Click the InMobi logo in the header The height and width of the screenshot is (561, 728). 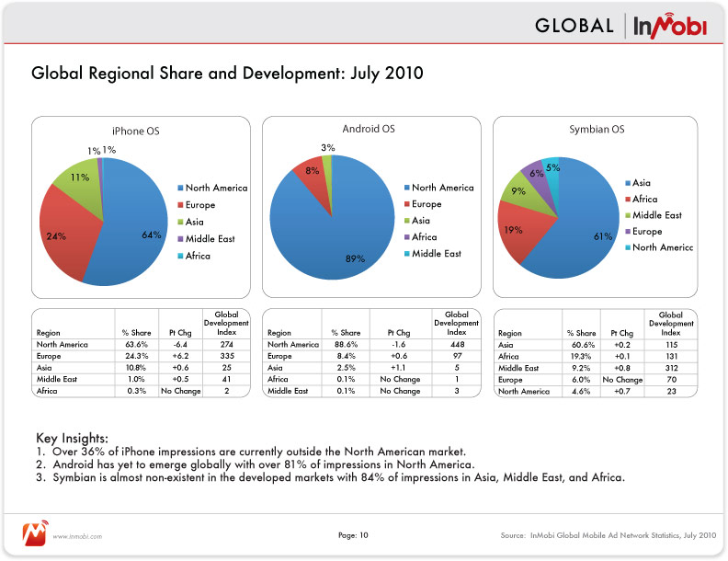coord(669,26)
